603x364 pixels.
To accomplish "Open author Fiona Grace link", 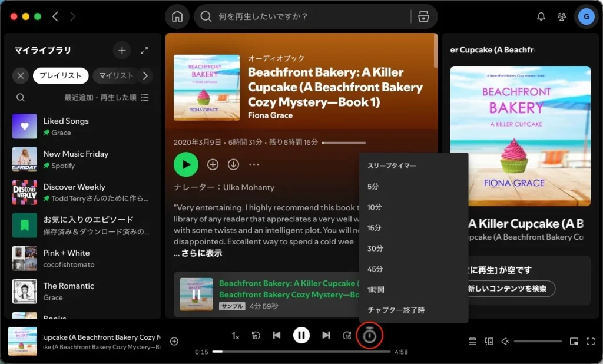I will [x=270, y=115].
